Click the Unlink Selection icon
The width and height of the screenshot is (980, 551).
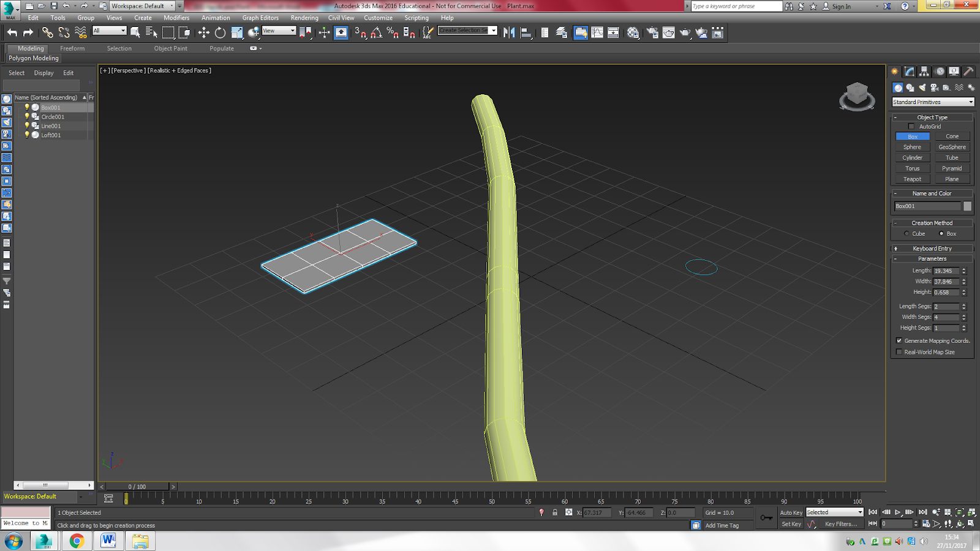(64, 32)
